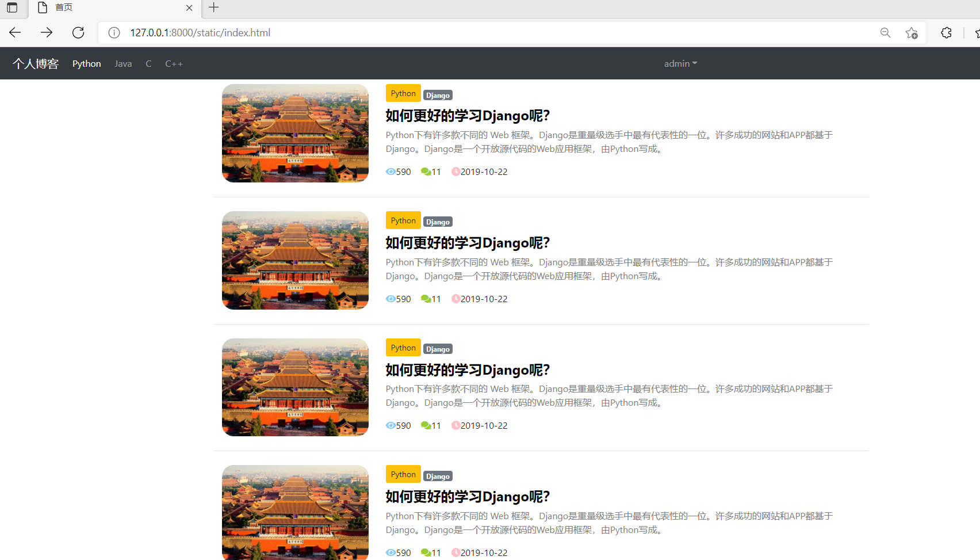
Task: Open third article title 如何更好的学习Django呢?
Action: click(468, 370)
